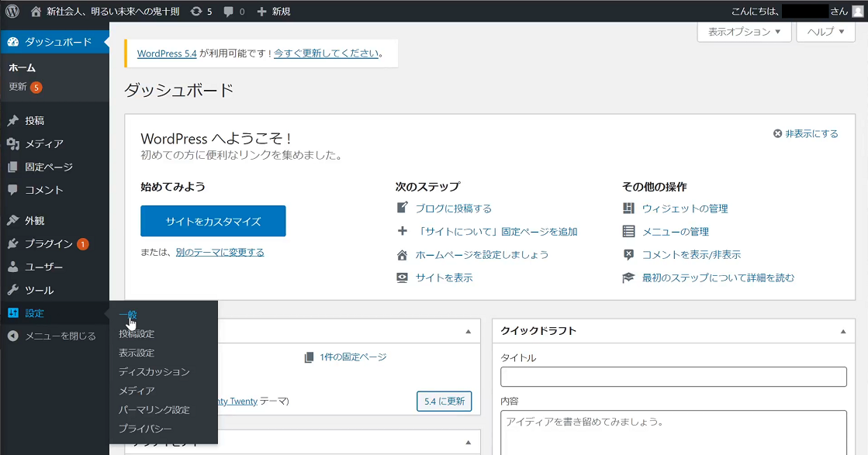Dismiss the welcome panel with 非表示にする
Viewport: 868px width, 455px height.
tap(806, 134)
